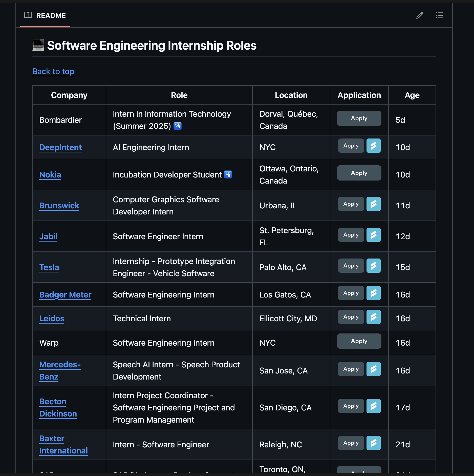
Task: Click the Simplify icon in Jabil row
Action: [374, 235]
